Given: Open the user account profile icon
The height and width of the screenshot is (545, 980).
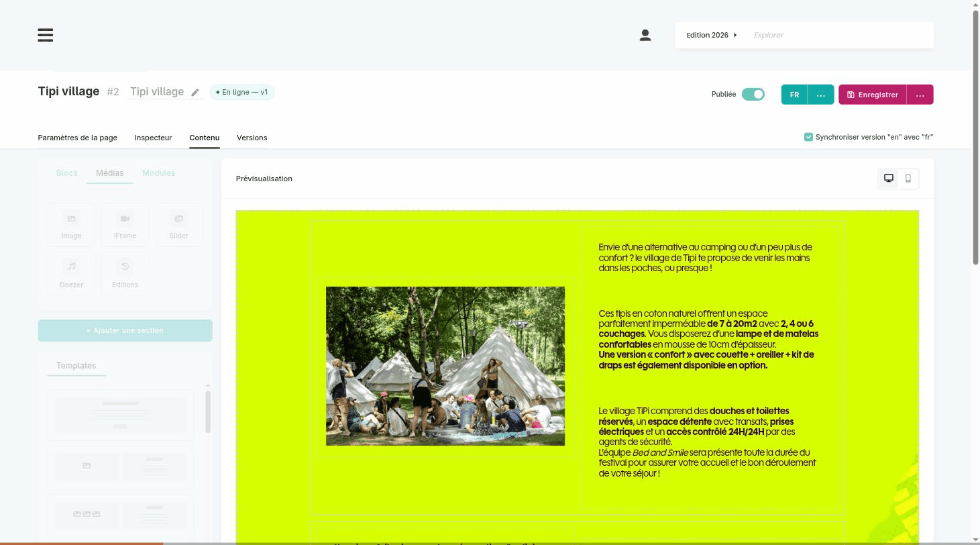Looking at the screenshot, I should [x=645, y=35].
